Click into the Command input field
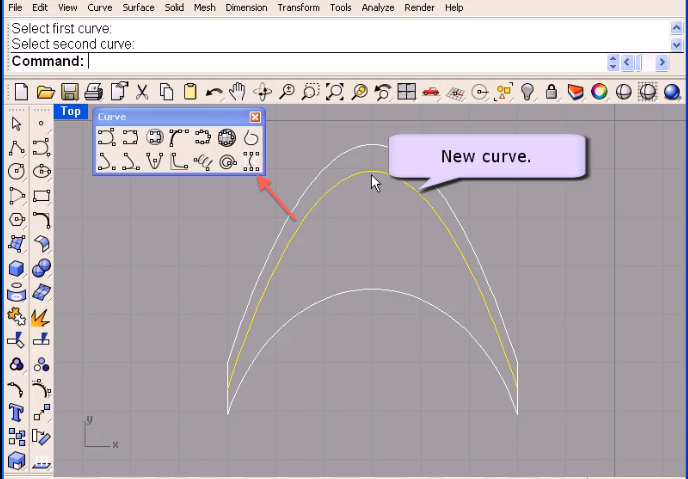The image size is (688, 479). [340, 62]
